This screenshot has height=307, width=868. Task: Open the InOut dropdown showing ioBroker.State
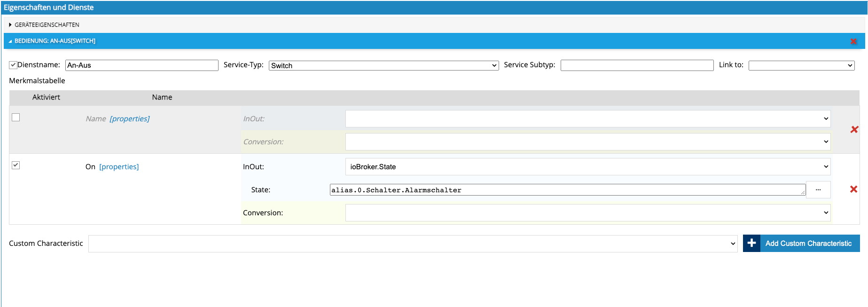click(x=587, y=167)
